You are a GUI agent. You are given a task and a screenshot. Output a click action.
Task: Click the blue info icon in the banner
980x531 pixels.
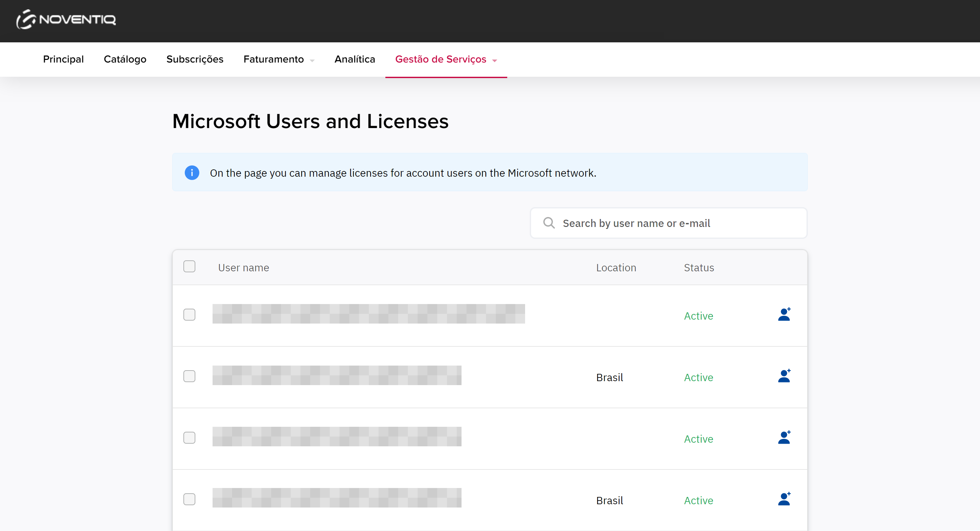[192, 173]
